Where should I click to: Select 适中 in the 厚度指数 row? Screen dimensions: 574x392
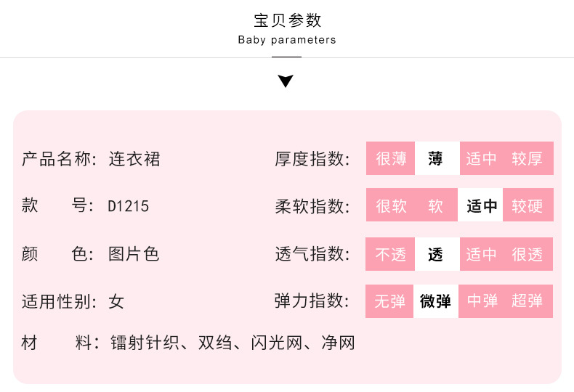click(481, 158)
